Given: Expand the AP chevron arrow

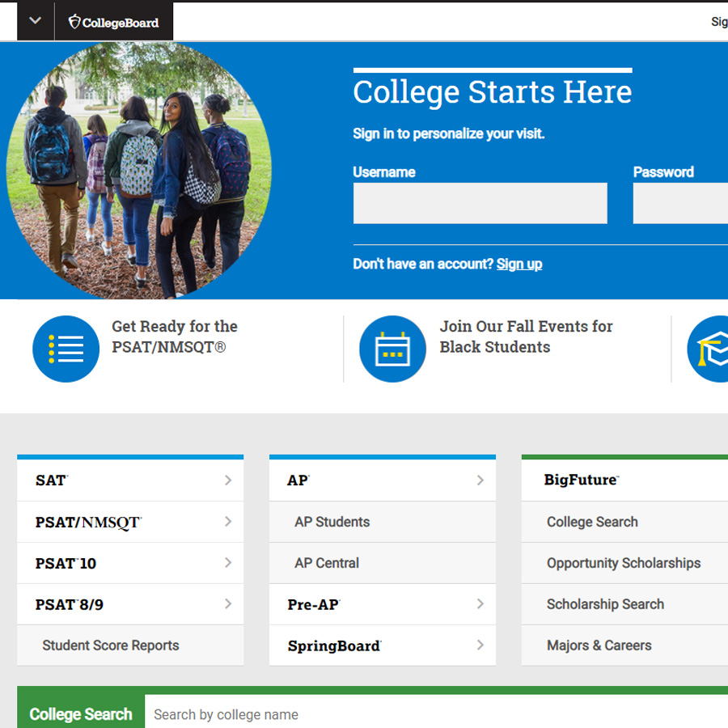Looking at the screenshot, I should (480, 480).
